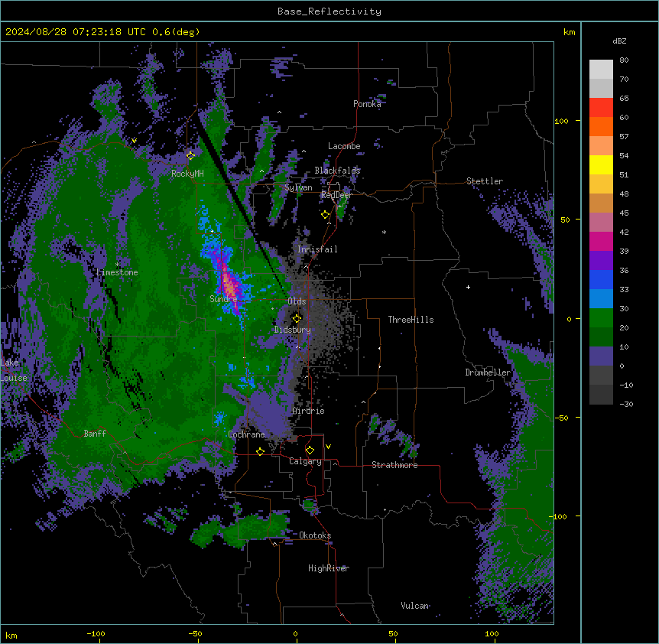The height and width of the screenshot is (644, 659).
Task: Click the high-reflectivity storm core north of Sundre
Action: coord(229,286)
